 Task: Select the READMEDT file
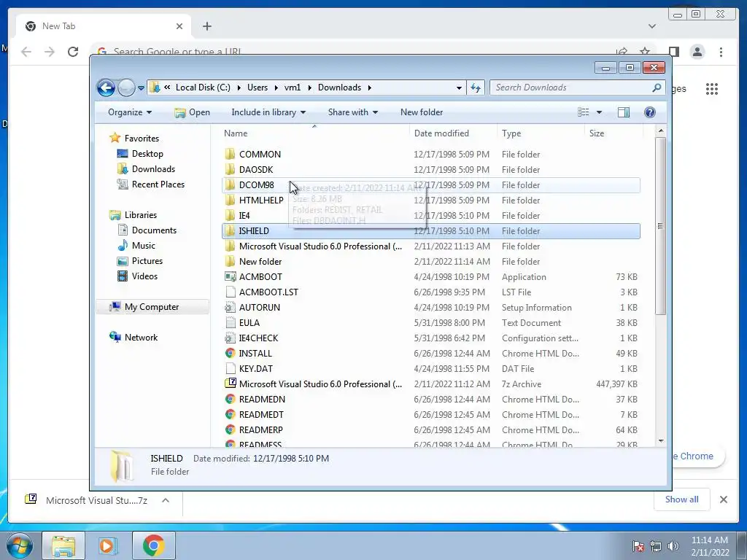click(261, 415)
